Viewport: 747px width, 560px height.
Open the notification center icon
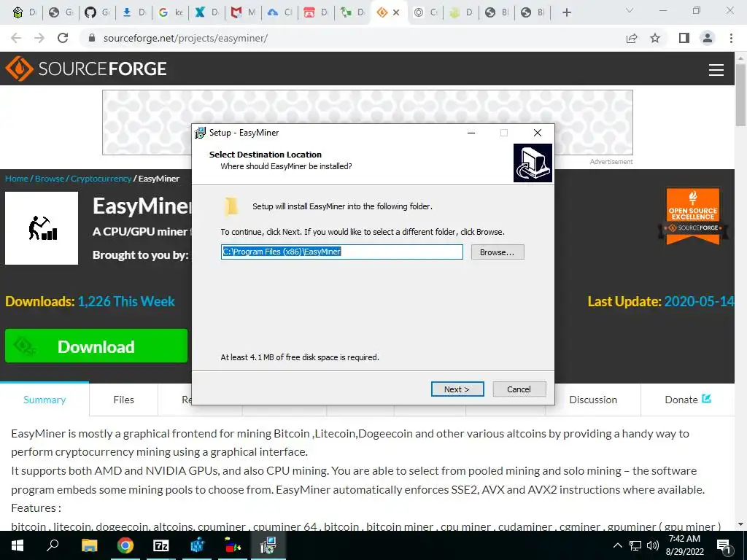pyautogui.click(x=724, y=546)
